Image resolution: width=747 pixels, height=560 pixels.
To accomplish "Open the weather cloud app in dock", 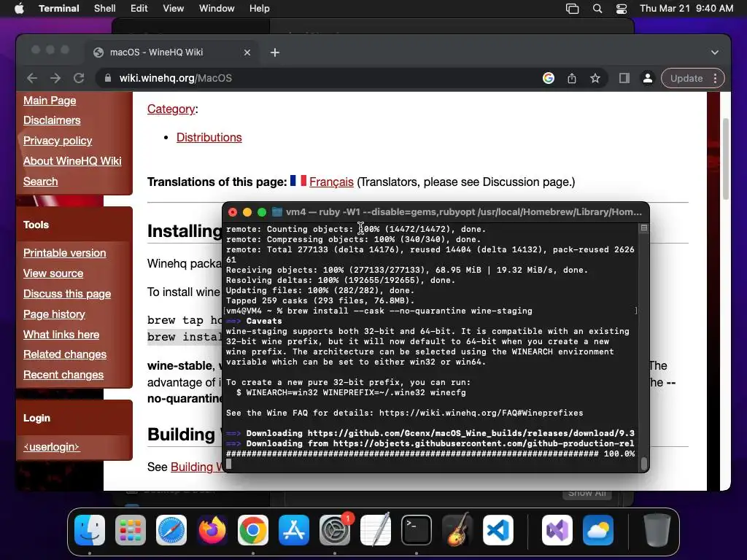I will (598, 530).
